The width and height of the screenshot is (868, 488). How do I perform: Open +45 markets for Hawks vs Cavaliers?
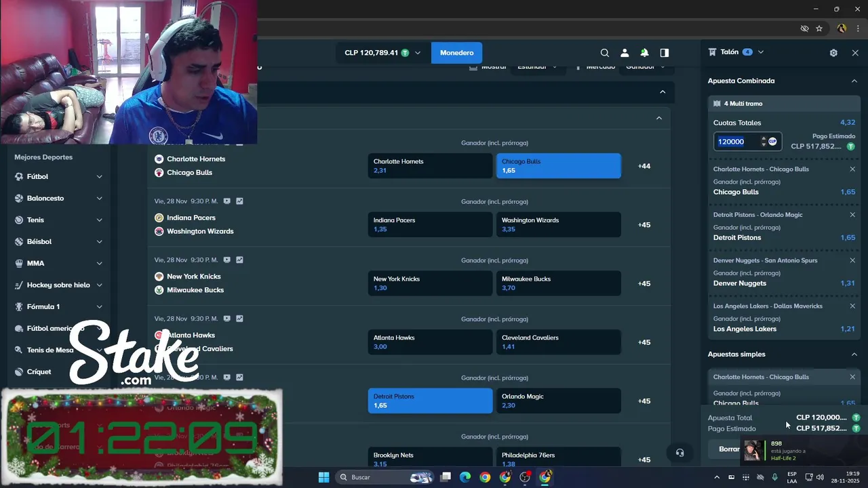[644, 342]
